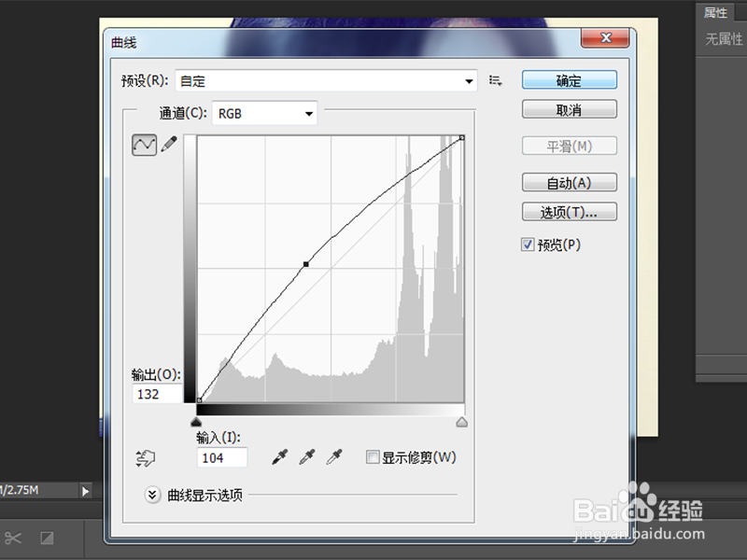Click the 输出(O) output field showing 132
The height and width of the screenshot is (560, 747).
click(x=157, y=394)
